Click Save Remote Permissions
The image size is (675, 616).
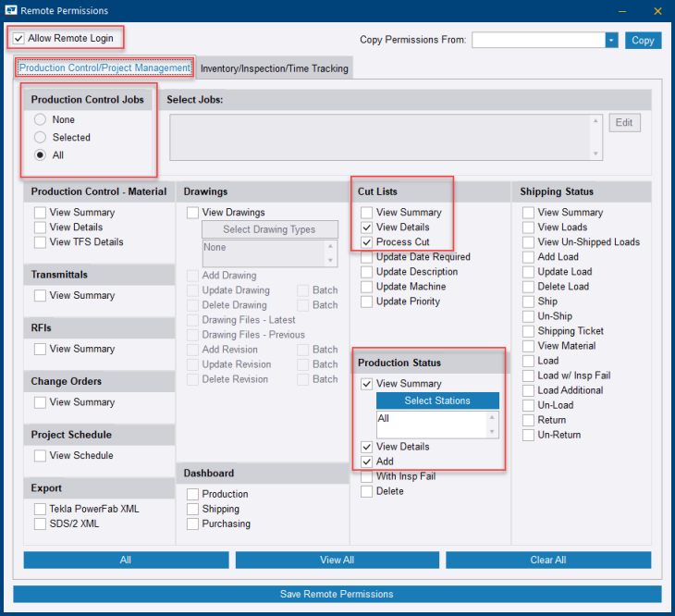tap(337, 594)
